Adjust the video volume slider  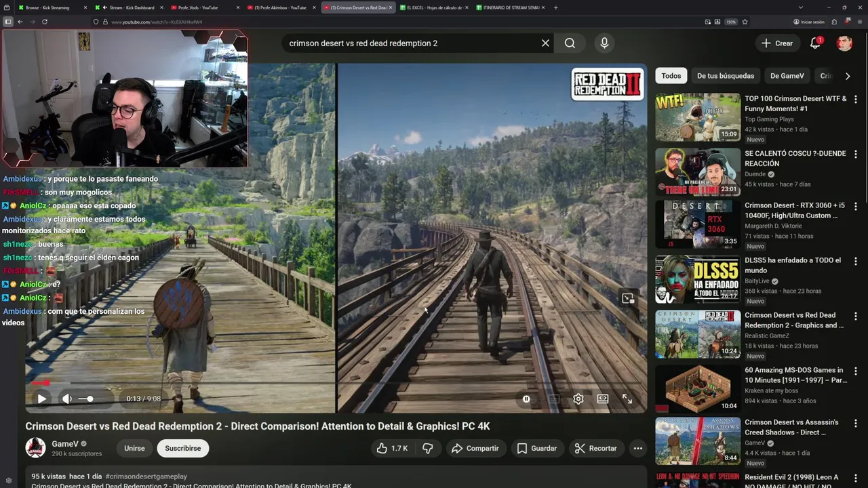point(85,399)
